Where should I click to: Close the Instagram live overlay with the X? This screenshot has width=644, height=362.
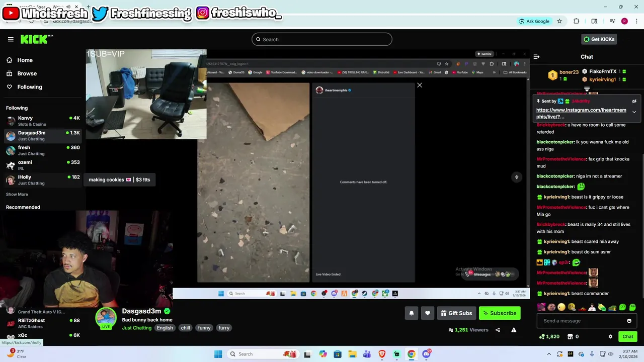[420, 85]
